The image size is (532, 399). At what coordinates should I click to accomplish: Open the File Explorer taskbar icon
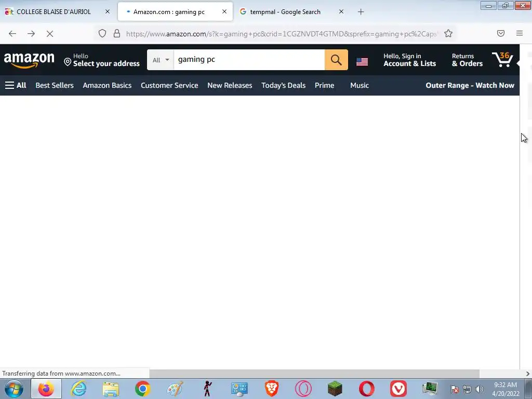[x=111, y=389]
